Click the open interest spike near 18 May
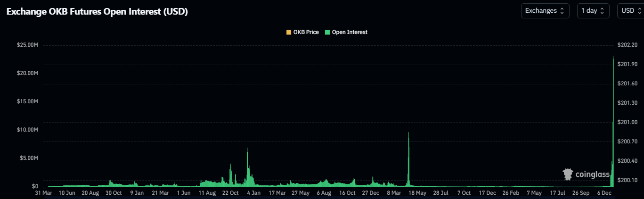644x199 pixels. (408, 159)
